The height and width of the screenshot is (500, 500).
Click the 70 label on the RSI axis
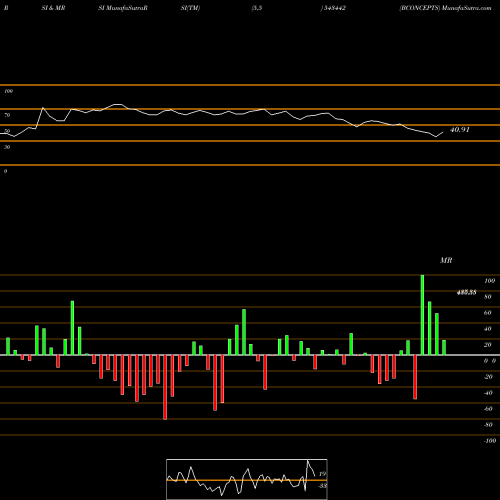(7, 115)
